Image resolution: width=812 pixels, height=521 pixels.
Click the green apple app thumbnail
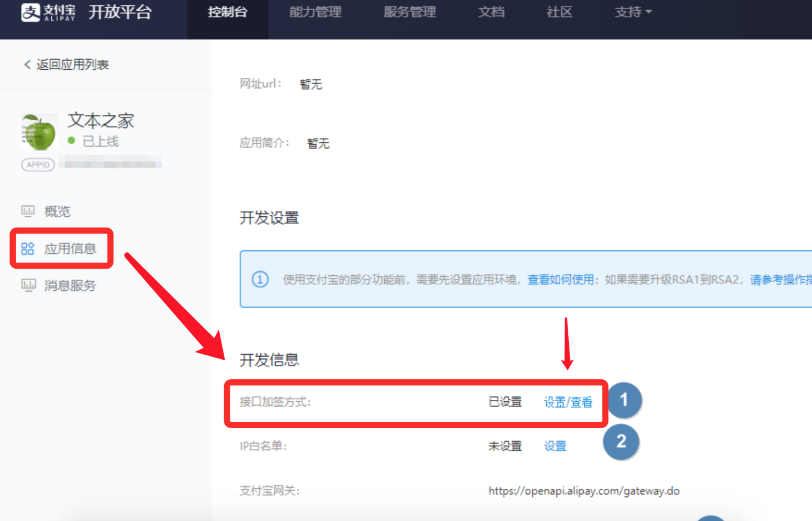tap(39, 132)
